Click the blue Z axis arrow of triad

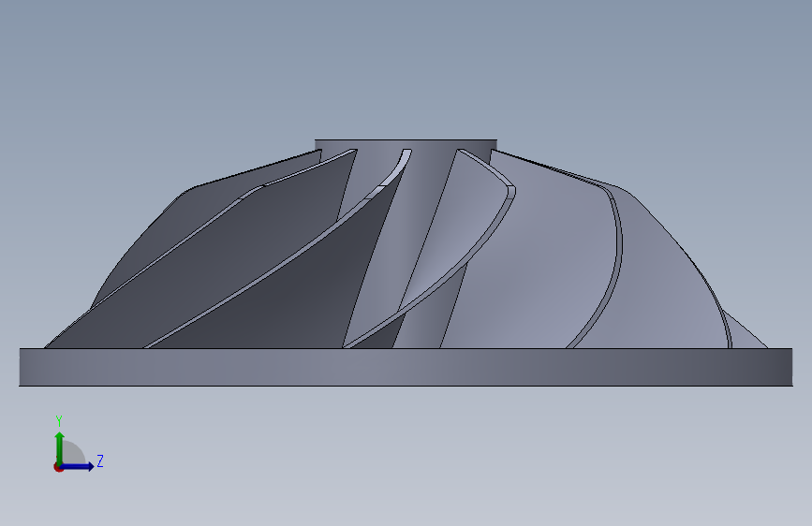tap(78, 466)
